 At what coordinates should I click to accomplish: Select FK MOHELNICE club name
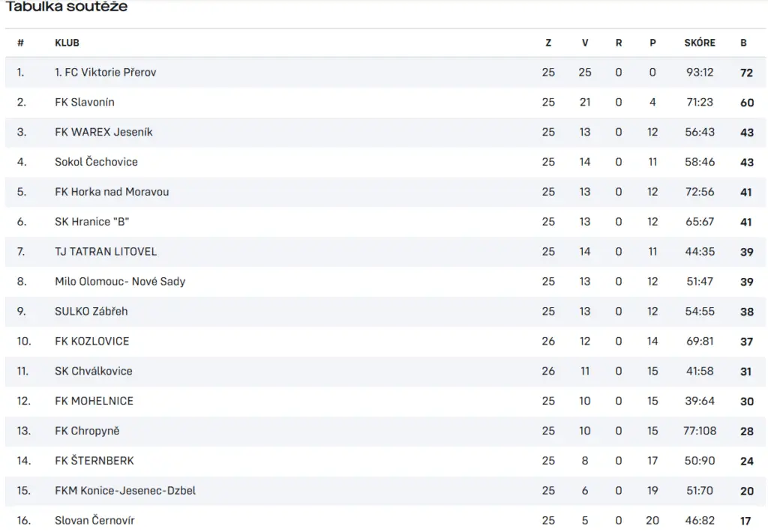(x=94, y=401)
